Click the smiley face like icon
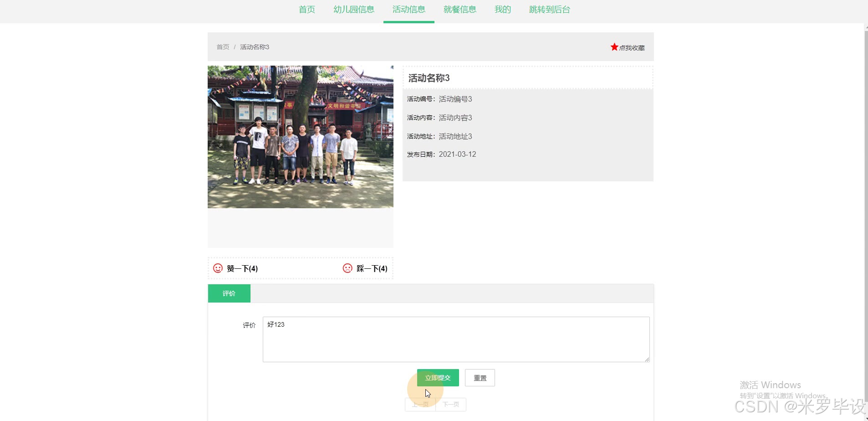Image resolution: width=868 pixels, height=421 pixels. (x=218, y=268)
